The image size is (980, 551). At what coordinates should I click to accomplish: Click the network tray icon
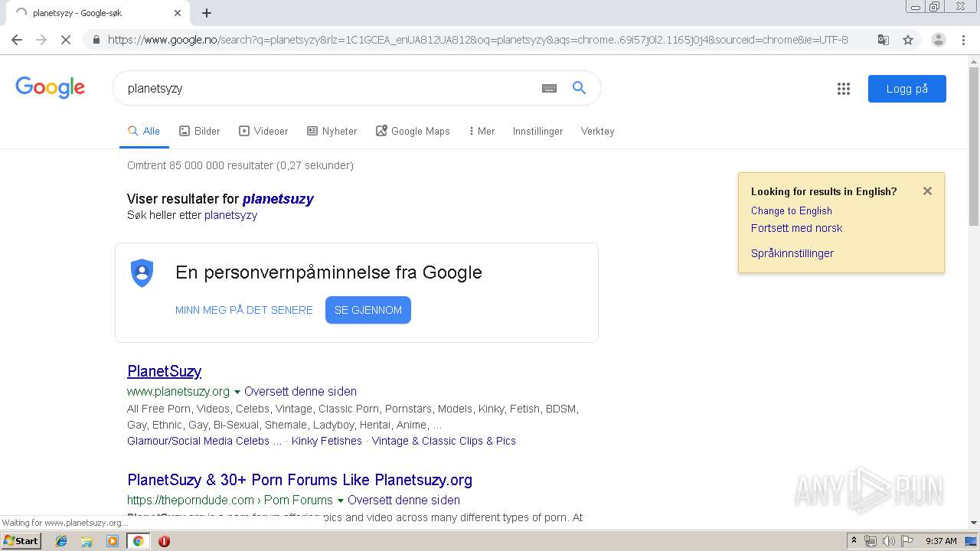coord(871,541)
